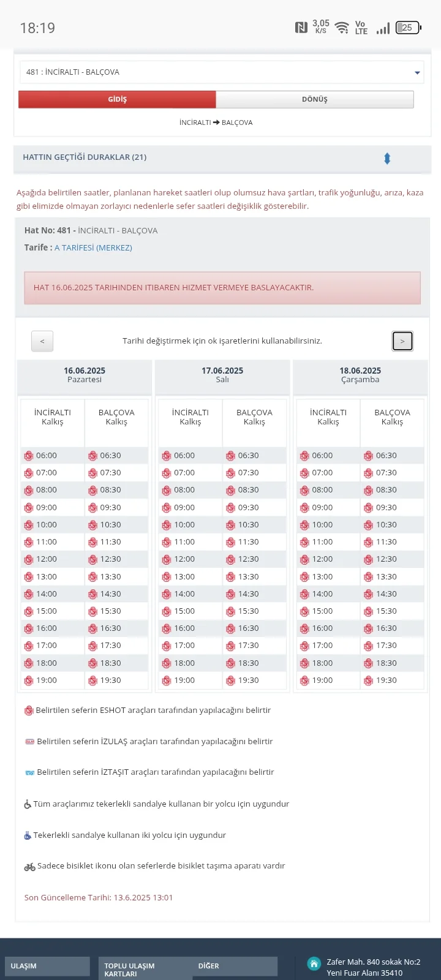Click ESHOT icon beside Monday 06:00 departure
The height and width of the screenshot is (980, 441).
pos(28,456)
